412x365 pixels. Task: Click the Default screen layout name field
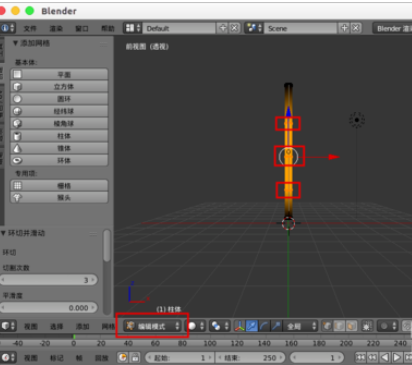pyautogui.click(x=180, y=28)
